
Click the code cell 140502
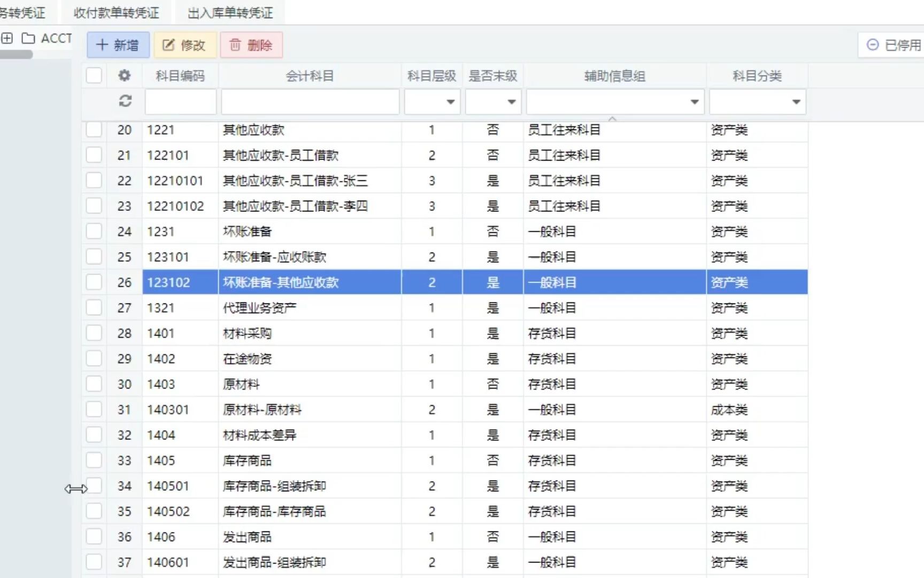point(180,511)
